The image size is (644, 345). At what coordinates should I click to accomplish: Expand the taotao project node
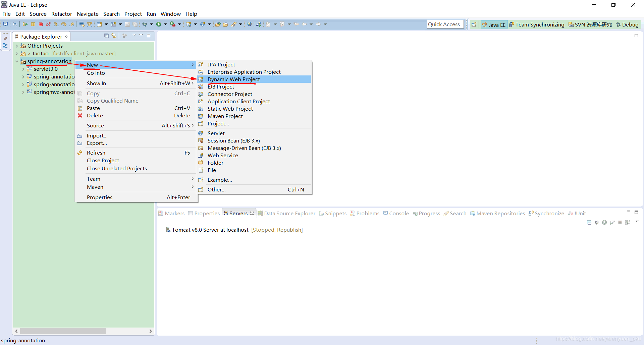(x=17, y=54)
